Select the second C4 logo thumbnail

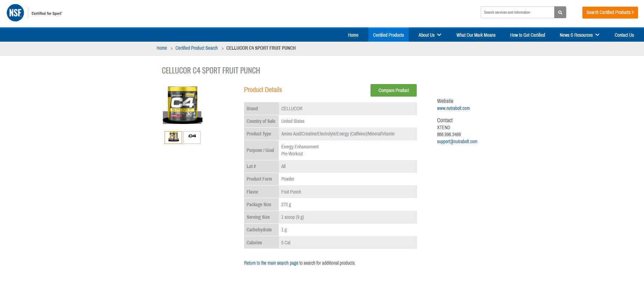pos(192,137)
